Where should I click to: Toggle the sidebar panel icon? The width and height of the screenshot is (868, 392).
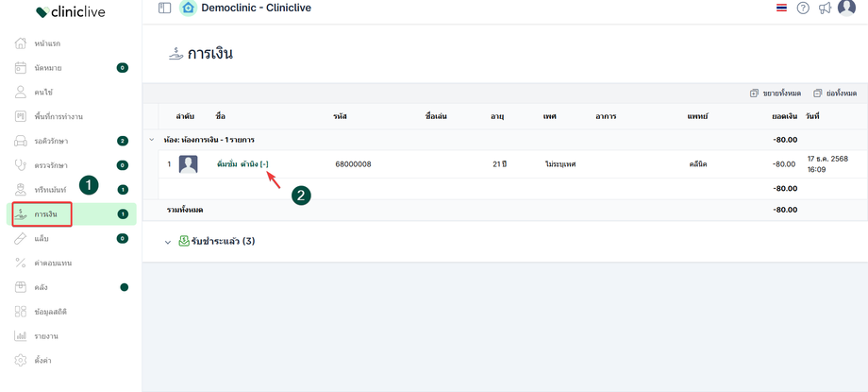click(x=164, y=8)
